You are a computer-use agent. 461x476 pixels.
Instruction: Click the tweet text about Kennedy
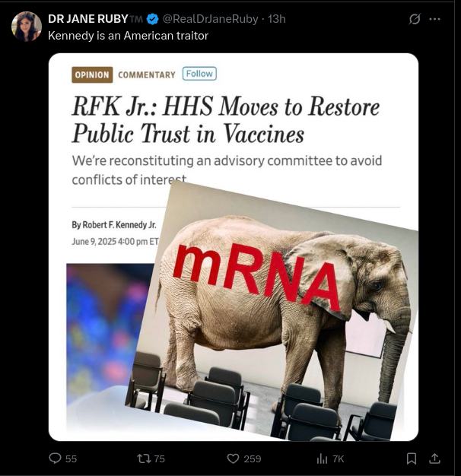point(128,35)
